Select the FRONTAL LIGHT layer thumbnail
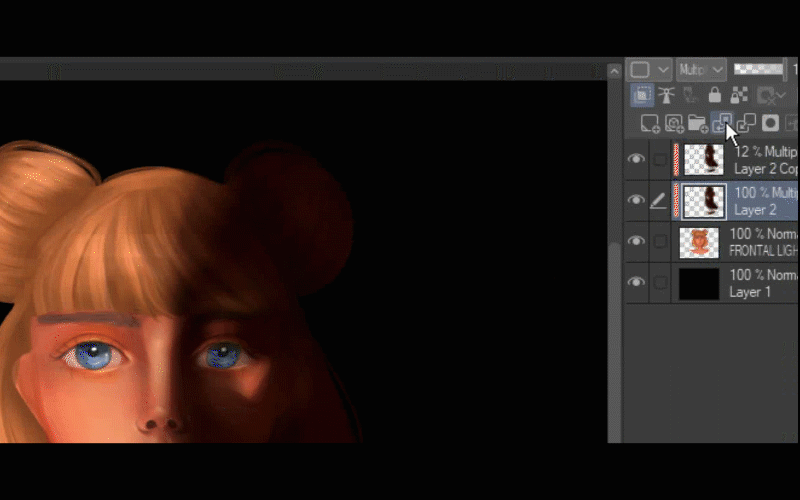The height and width of the screenshot is (500, 800). tap(699, 242)
